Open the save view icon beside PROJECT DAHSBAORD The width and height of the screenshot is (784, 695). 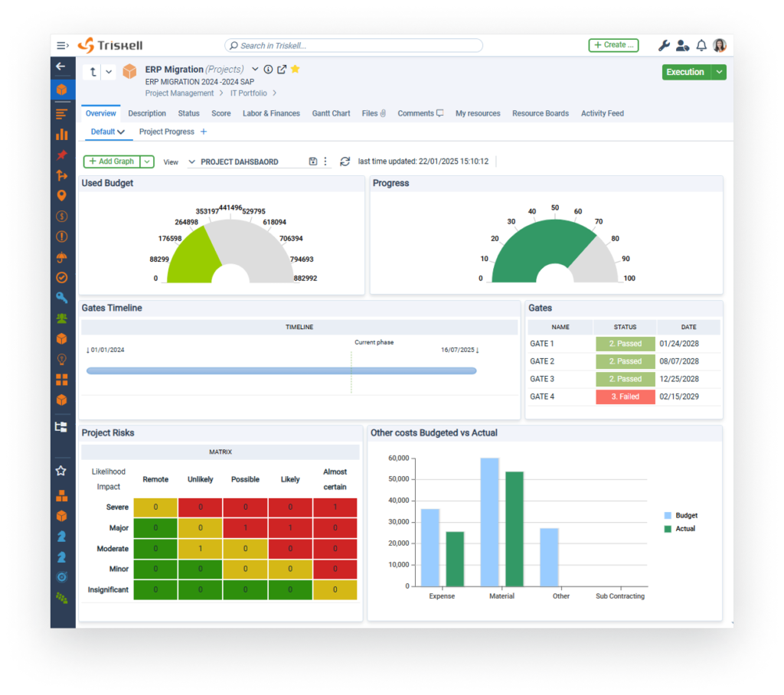click(314, 162)
